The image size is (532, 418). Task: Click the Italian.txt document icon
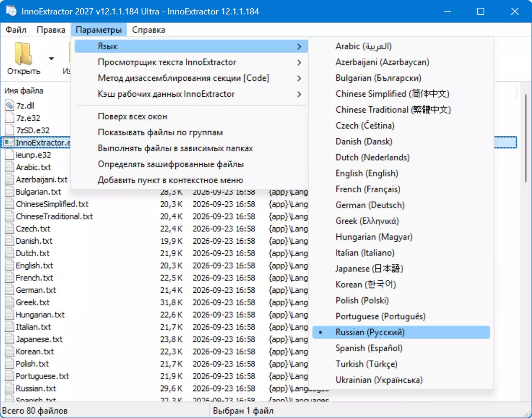[x=10, y=327]
